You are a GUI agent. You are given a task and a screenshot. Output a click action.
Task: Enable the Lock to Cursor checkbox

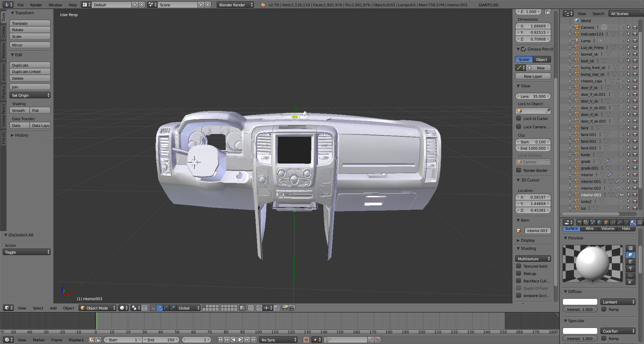point(519,119)
